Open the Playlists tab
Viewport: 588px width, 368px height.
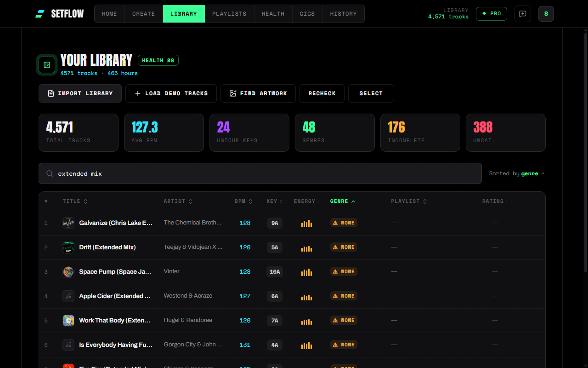pyautogui.click(x=229, y=14)
